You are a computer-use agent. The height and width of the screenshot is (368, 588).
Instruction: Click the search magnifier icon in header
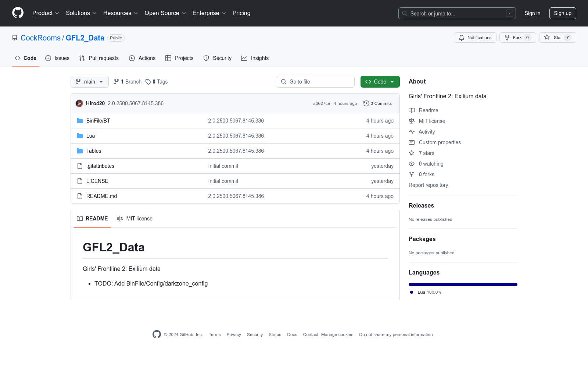tap(405, 13)
